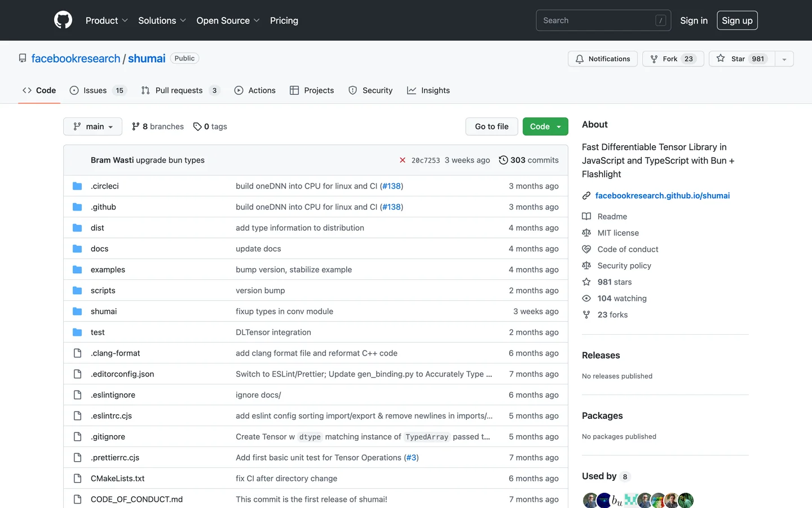This screenshot has width=812, height=508.
Task: Open commit hash 20c7253
Action: pyautogui.click(x=426, y=160)
